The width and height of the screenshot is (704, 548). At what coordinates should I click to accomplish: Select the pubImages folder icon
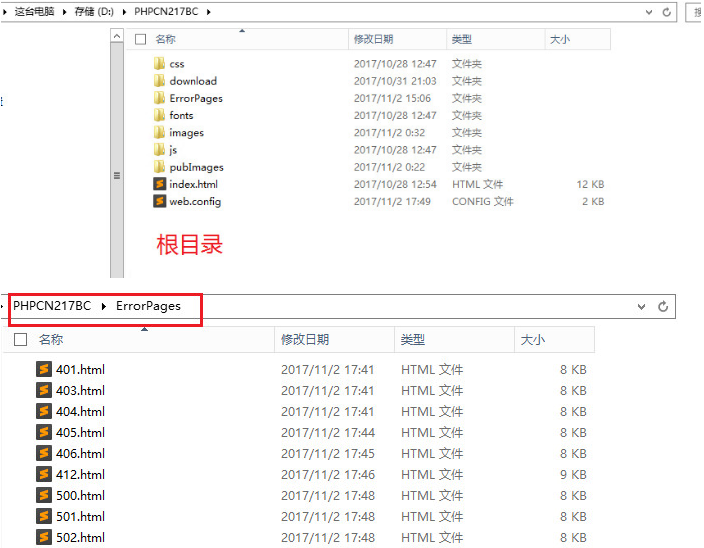click(159, 167)
